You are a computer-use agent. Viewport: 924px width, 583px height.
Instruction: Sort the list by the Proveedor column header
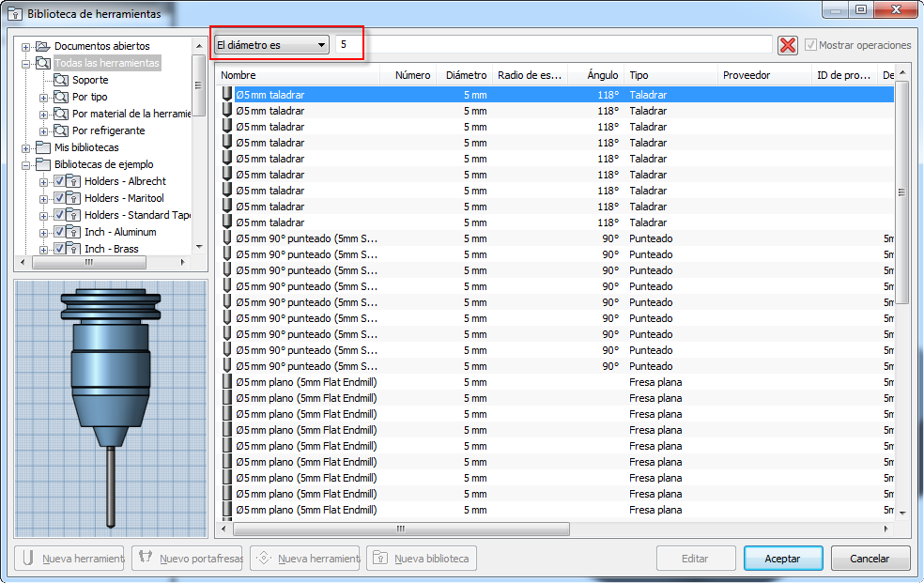pyautogui.click(x=764, y=75)
